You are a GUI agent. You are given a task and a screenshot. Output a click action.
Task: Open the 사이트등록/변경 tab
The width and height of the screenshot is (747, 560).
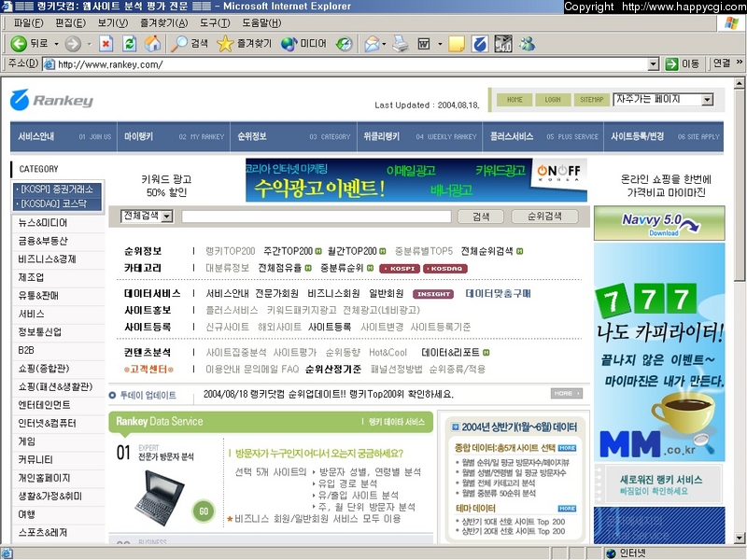(664, 136)
